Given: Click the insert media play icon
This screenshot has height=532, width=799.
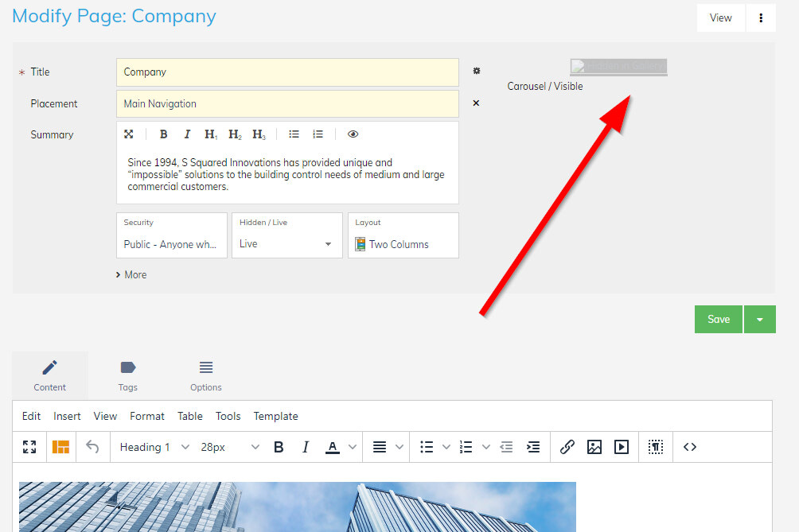Looking at the screenshot, I should coord(622,447).
